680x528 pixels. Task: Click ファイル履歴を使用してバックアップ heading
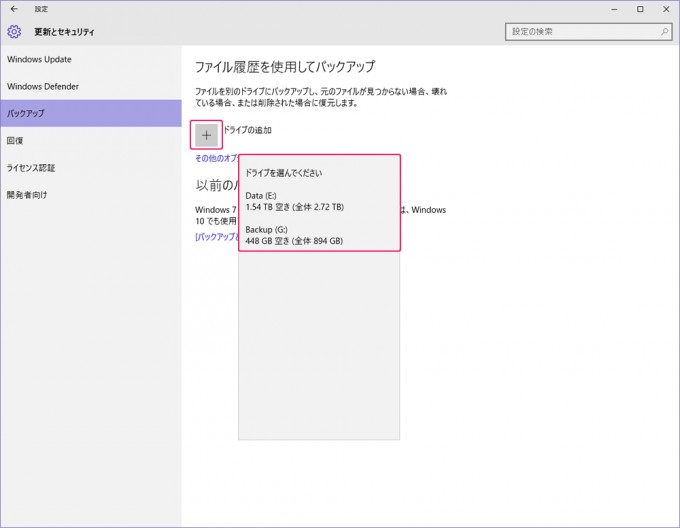click(x=285, y=67)
